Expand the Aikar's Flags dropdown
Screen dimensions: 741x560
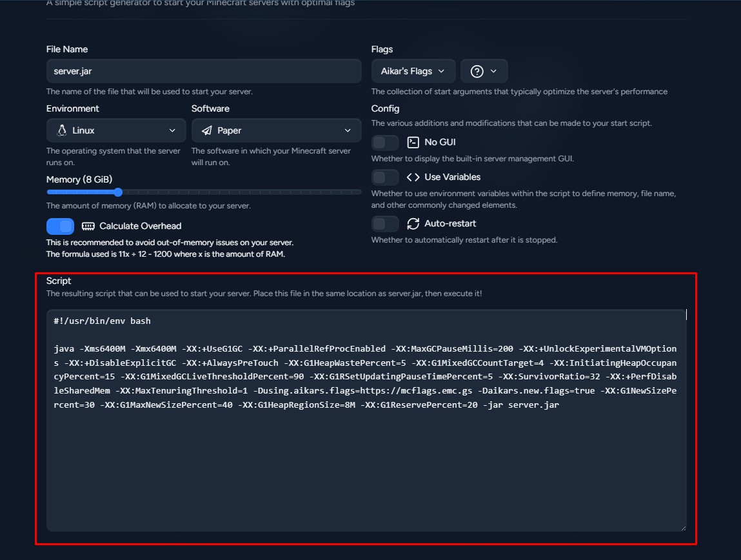pyautogui.click(x=413, y=71)
